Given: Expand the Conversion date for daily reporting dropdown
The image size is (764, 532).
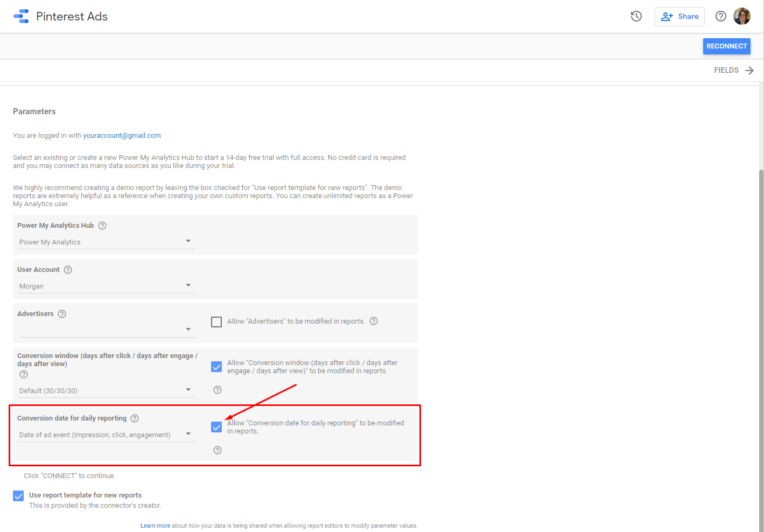Looking at the screenshot, I should 106,435.
